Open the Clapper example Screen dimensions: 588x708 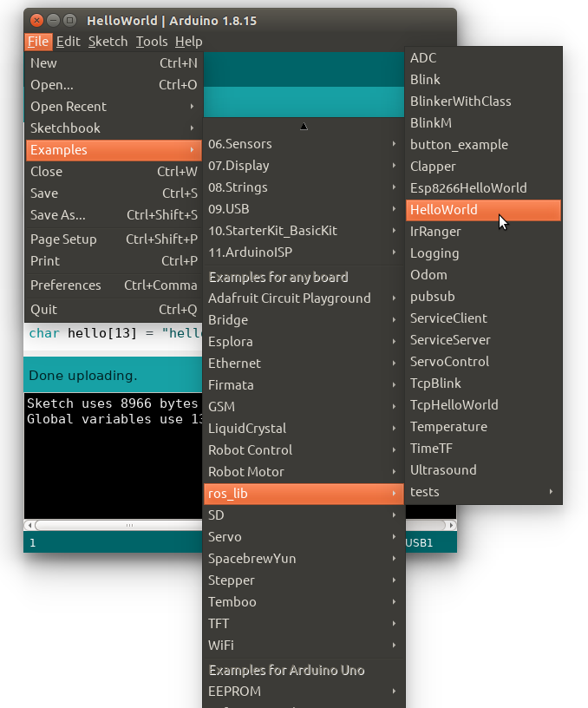483,167
